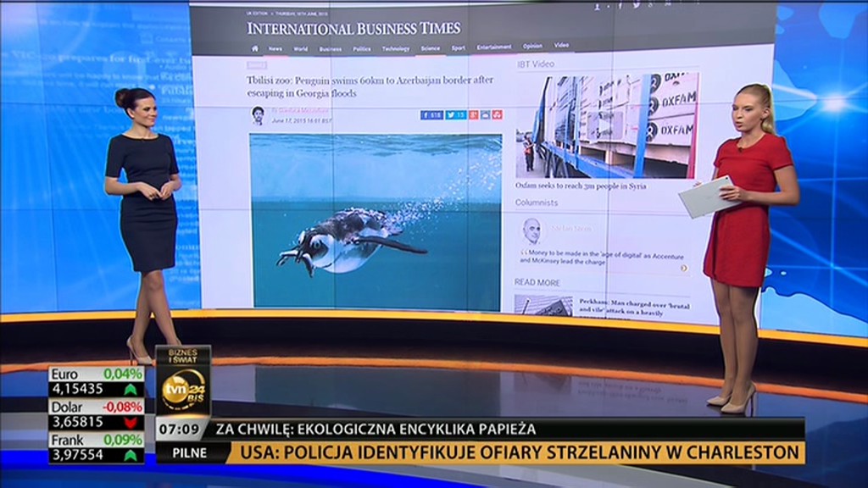Open the Facebook icon in the top header
The height and width of the screenshot is (488, 868).
coord(620,6)
